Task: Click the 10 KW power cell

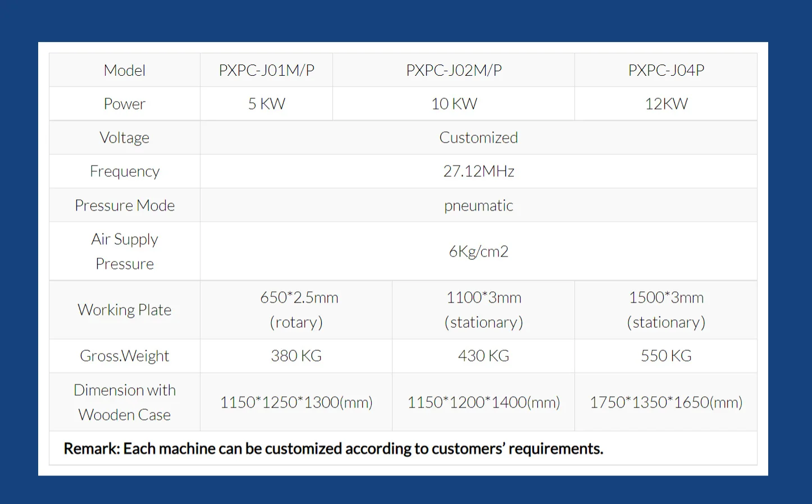Action: coord(454,104)
